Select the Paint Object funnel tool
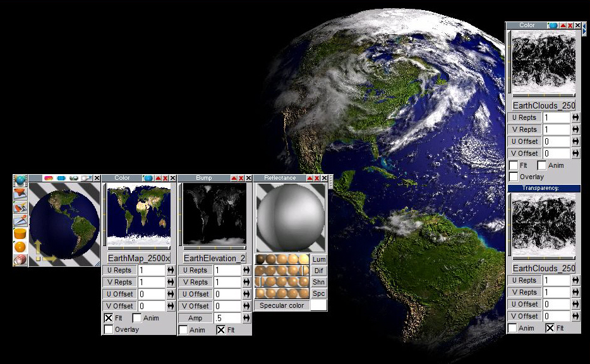 point(20,194)
